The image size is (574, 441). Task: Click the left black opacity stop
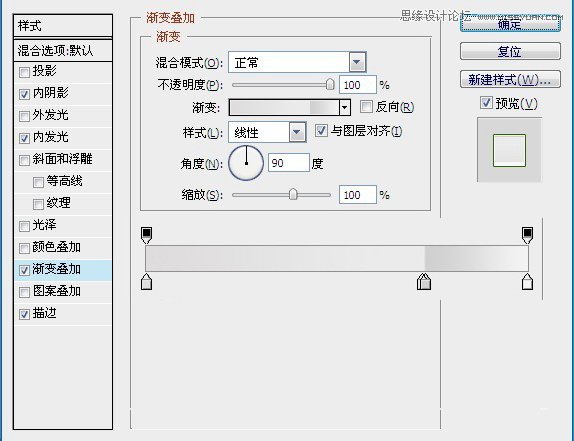pos(146,235)
